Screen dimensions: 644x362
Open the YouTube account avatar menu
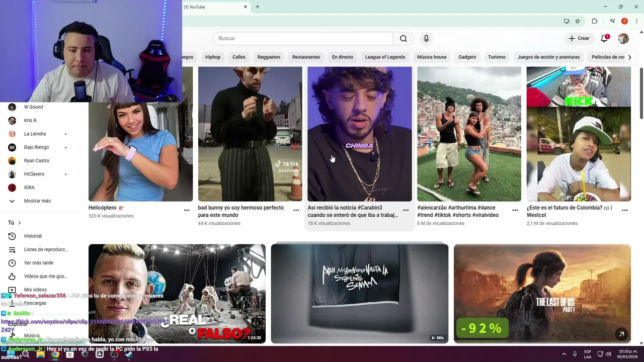(x=623, y=39)
